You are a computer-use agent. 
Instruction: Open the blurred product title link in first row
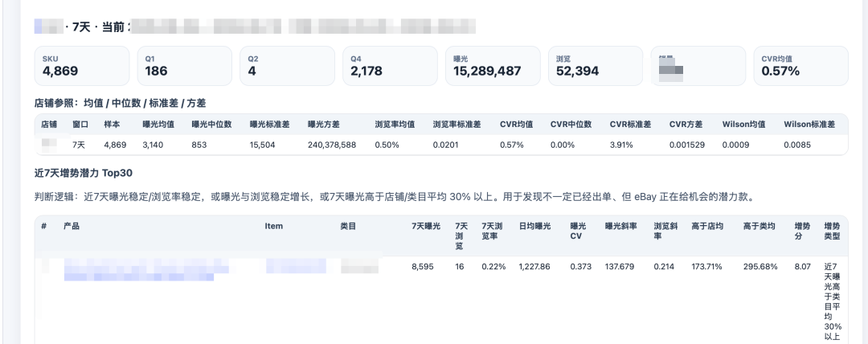146,270
